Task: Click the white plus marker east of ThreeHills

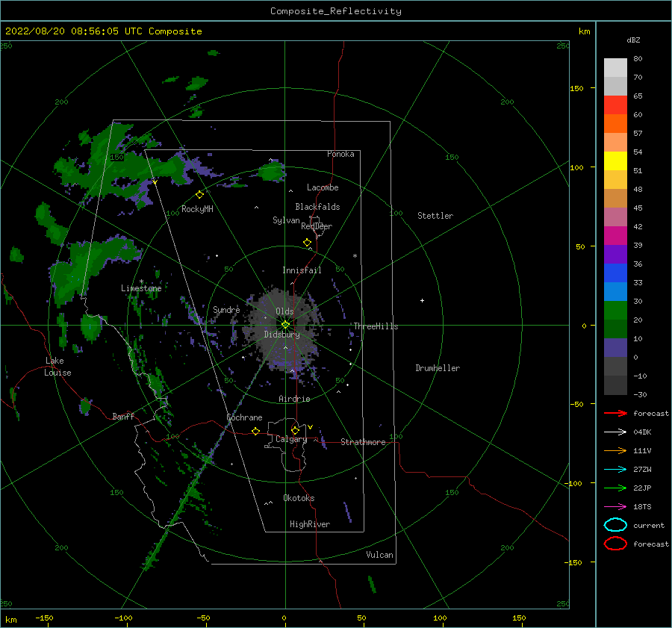Action: click(422, 300)
